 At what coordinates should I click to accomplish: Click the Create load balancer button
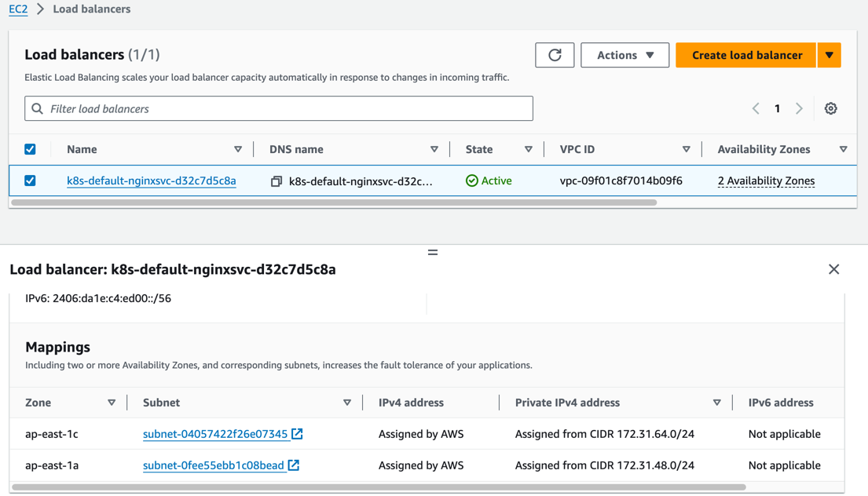tap(745, 55)
